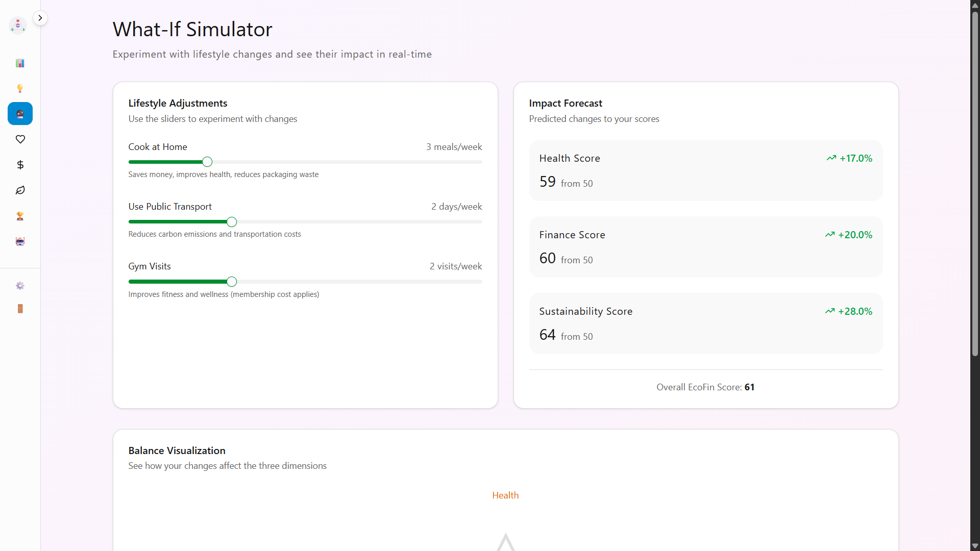The image size is (980, 551).
Task: Click the trophy achievements icon
Action: [20, 216]
